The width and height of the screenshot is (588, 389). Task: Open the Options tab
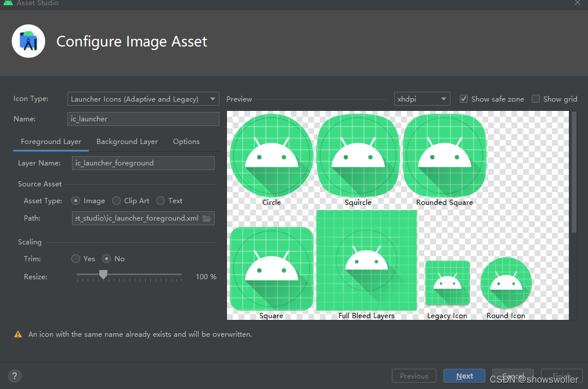(x=186, y=142)
